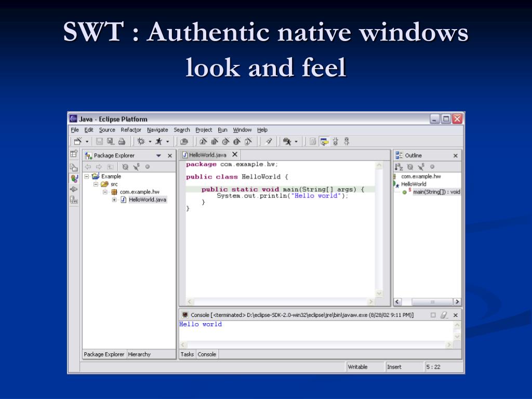
Task: Close the Outline view
Action: (456, 156)
